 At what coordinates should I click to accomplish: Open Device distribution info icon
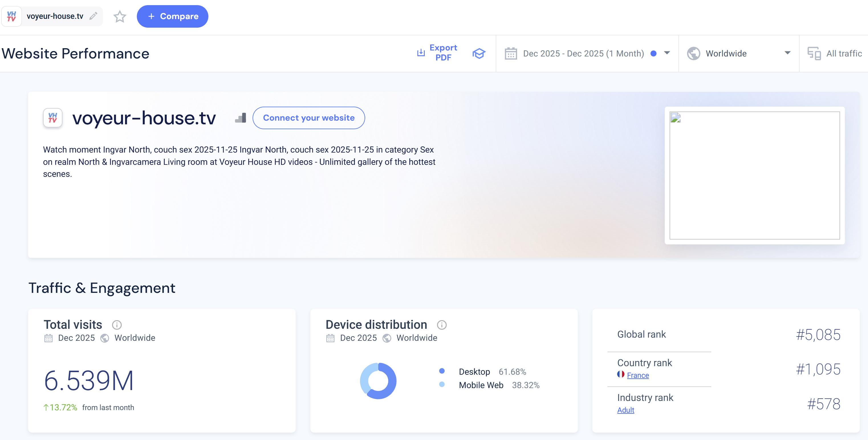pos(442,325)
